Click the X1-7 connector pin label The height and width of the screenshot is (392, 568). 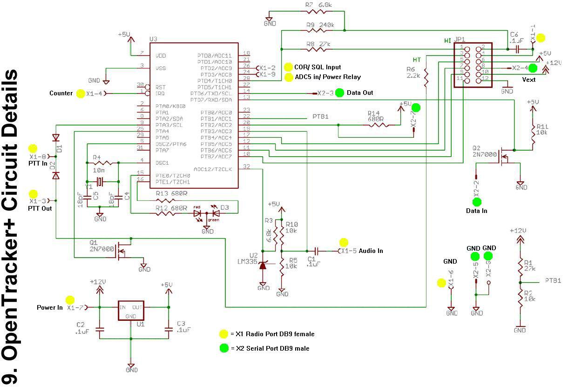(x=75, y=307)
